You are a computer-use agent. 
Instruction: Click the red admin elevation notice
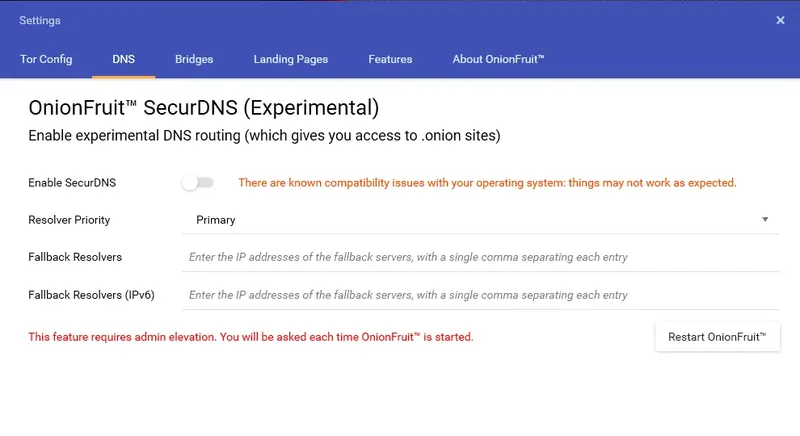click(x=251, y=337)
